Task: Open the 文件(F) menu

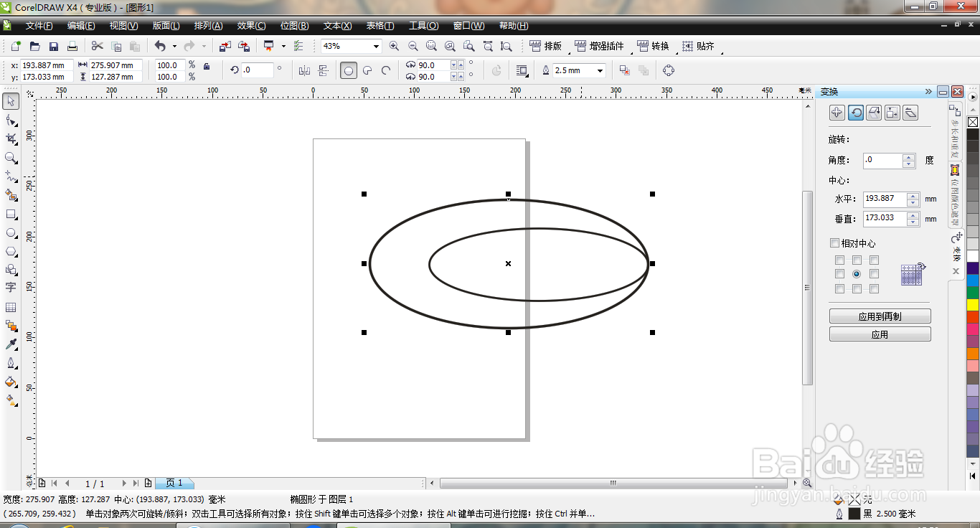Action: [39, 26]
